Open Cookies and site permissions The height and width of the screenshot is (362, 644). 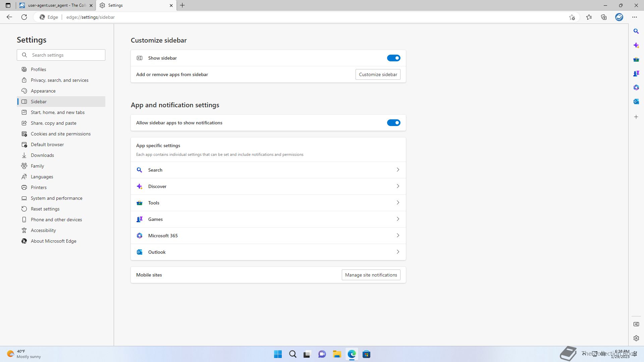(61, 134)
